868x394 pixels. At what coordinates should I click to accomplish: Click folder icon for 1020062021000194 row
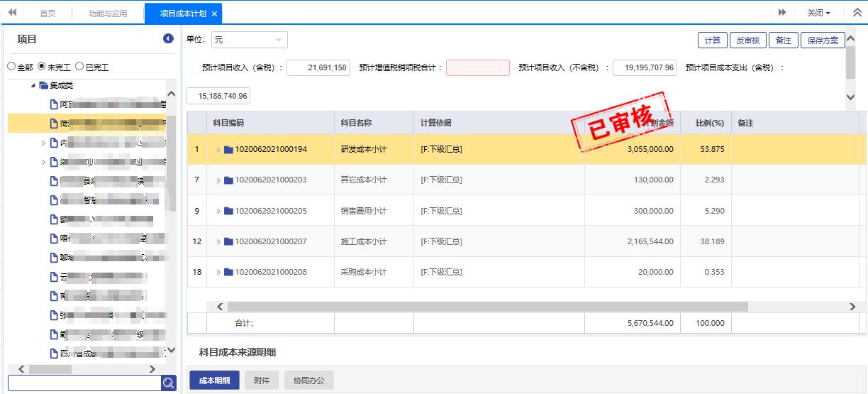[228, 150]
